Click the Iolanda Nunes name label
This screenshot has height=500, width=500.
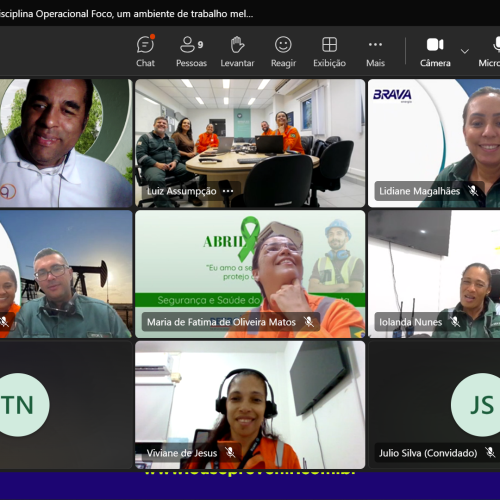coord(410,322)
